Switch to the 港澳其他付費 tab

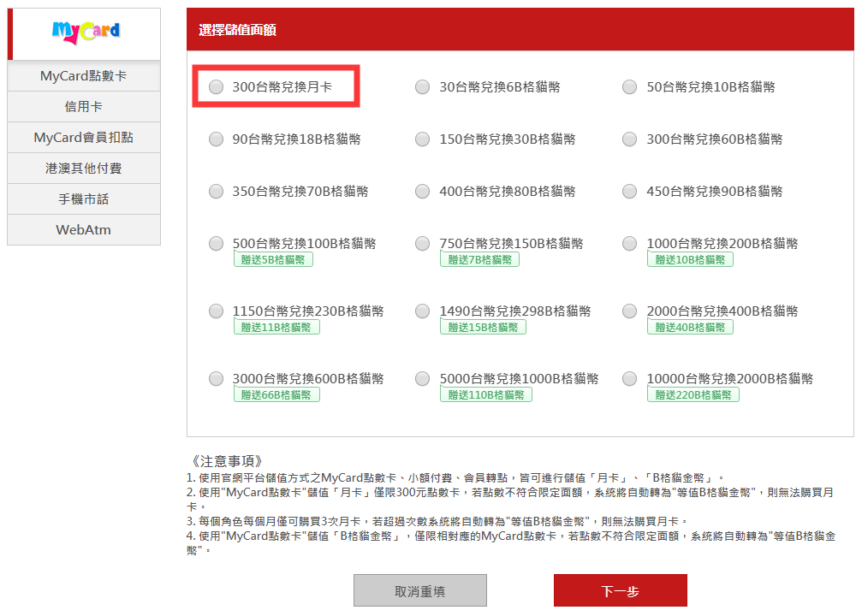(x=84, y=169)
